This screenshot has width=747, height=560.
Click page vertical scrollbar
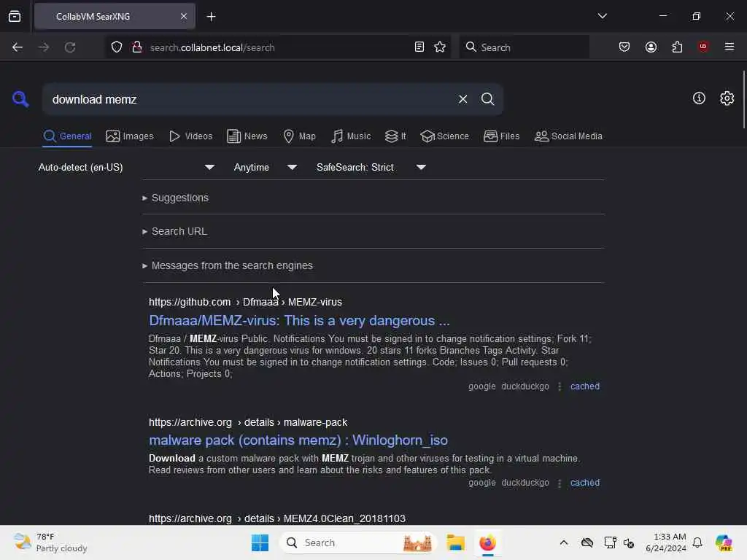tap(743, 99)
